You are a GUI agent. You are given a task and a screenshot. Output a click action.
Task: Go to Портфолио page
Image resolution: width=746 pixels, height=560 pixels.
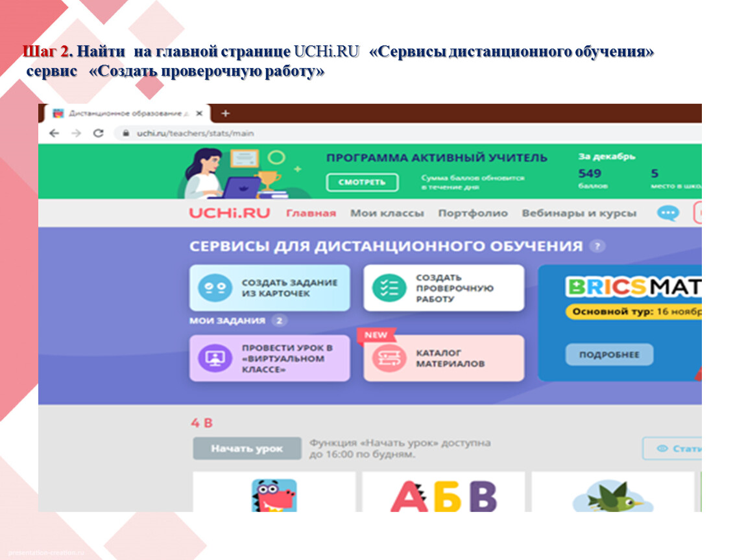coord(473,213)
